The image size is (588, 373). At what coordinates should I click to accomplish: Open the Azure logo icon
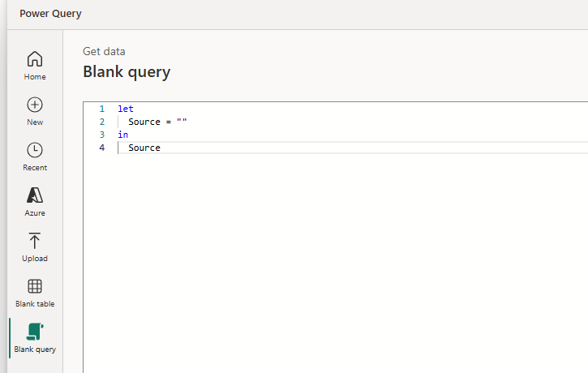tap(35, 195)
